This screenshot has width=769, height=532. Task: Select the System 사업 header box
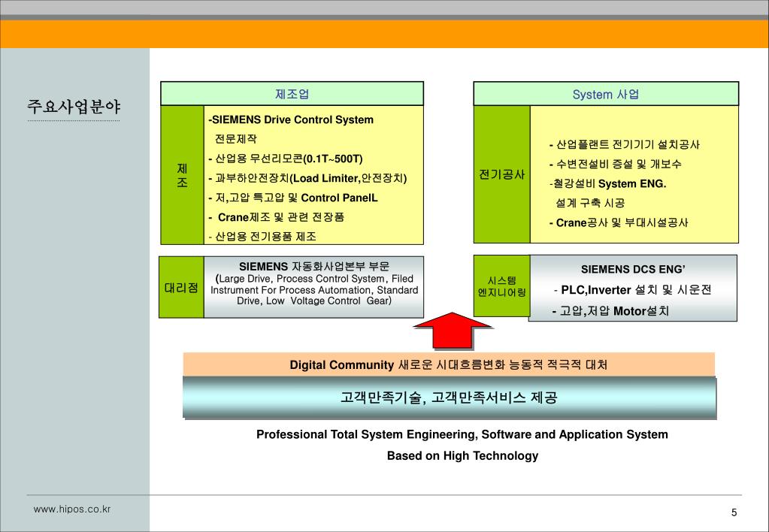(606, 94)
